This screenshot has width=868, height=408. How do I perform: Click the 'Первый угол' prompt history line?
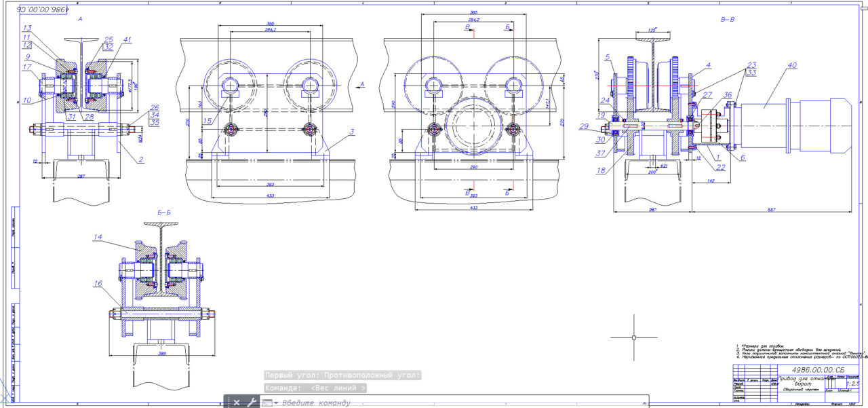click(x=342, y=375)
